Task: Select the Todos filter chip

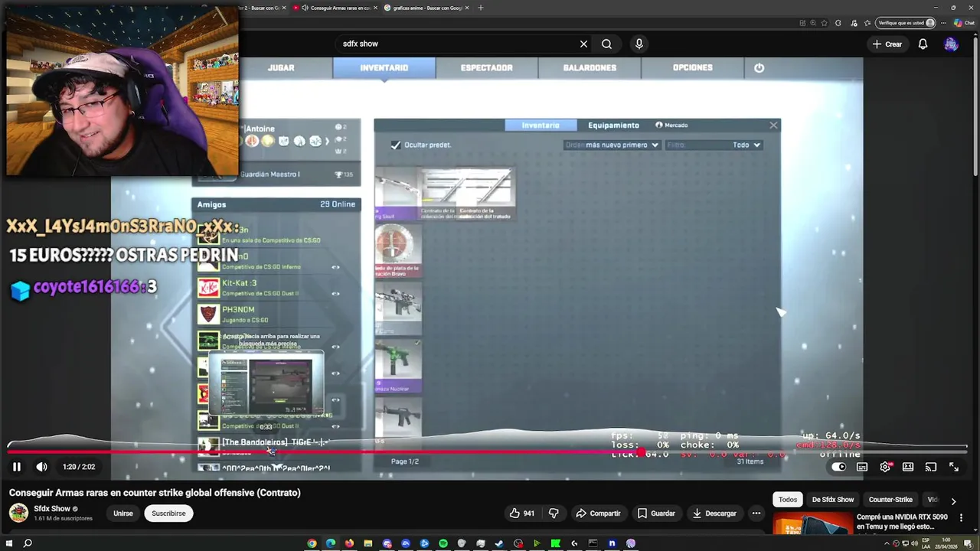Action: click(788, 500)
